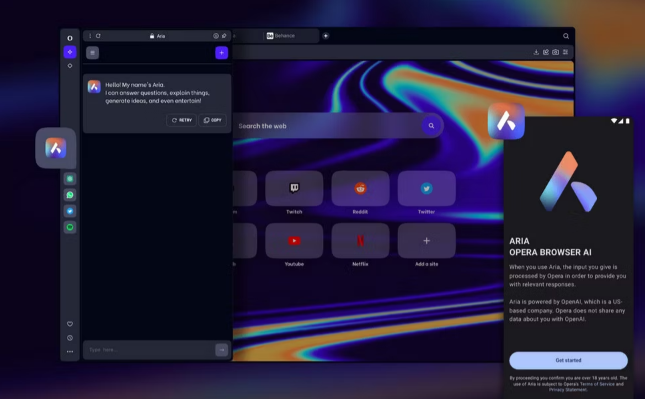Copy Aria's greeting message
The width and height of the screenshot is (655, 399).
pos(212,120)
